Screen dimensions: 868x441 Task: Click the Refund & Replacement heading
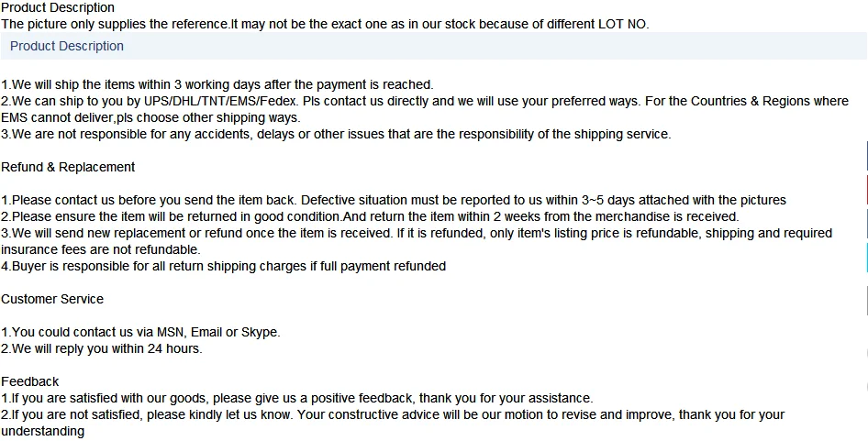pos(68,167)
